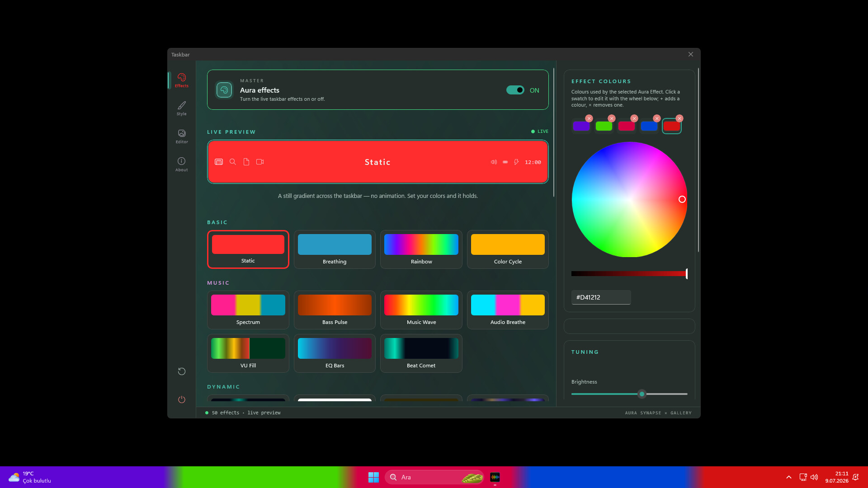
Task: Activate the Music Wave effect
Action: tap(421, 310)
